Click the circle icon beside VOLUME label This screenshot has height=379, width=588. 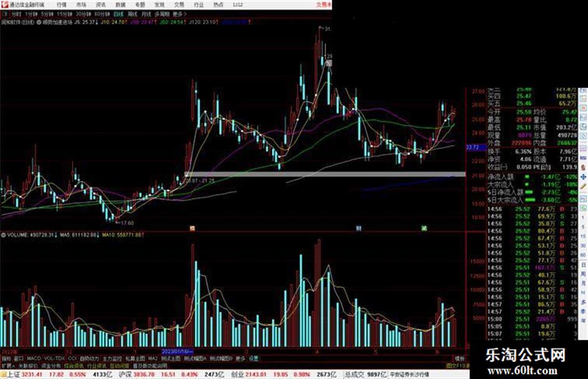[x=3, y=235]
